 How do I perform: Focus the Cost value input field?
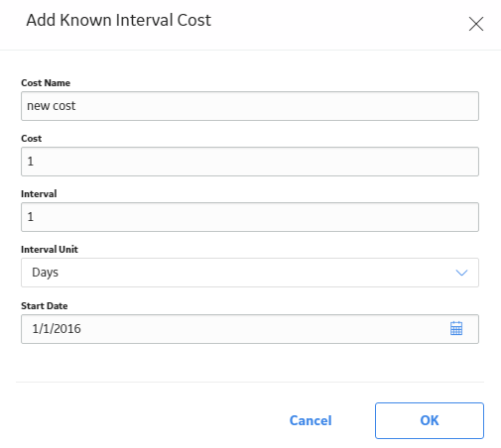click(250, 162)
